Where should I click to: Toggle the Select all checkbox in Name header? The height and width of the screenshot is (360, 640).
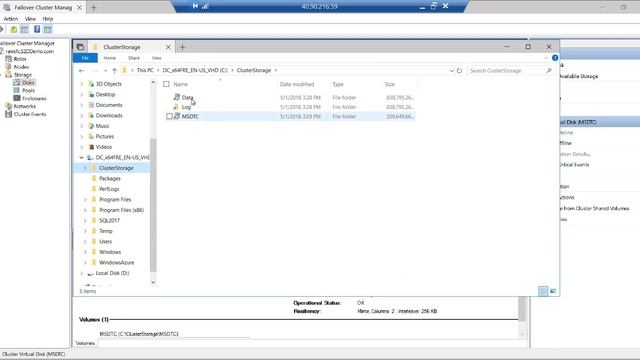[x=166, y=84]
